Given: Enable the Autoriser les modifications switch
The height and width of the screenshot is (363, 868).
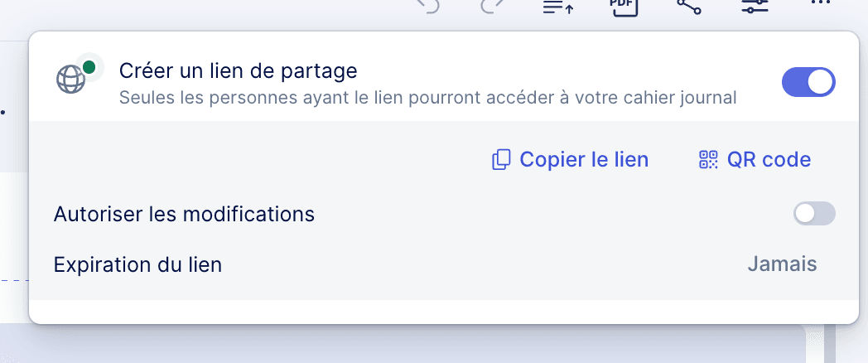Looking at the screenshot, I should tap(814, 214).
